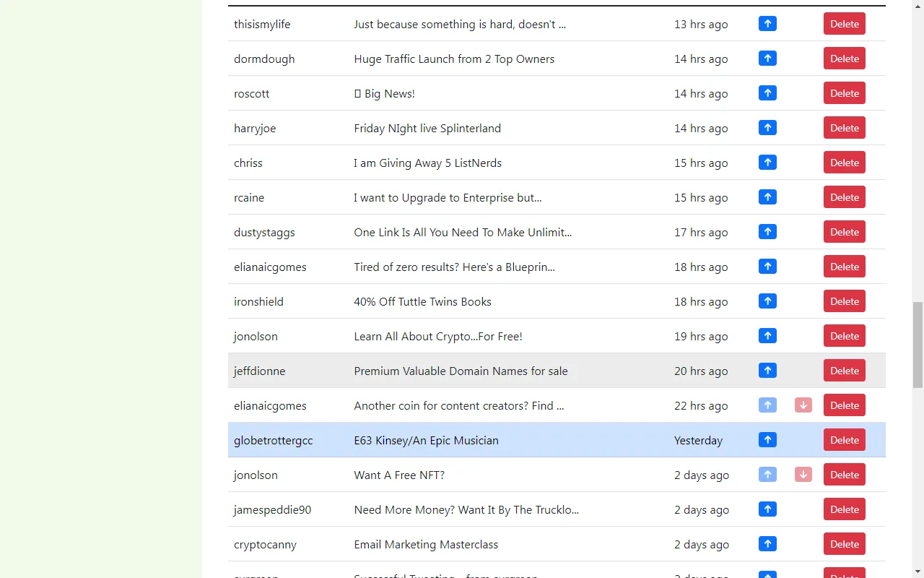Upvote thisismylife's 'Just because something is hard' mail
The width and height of the screenshot is (924, 578).
(x=767, y=24)
